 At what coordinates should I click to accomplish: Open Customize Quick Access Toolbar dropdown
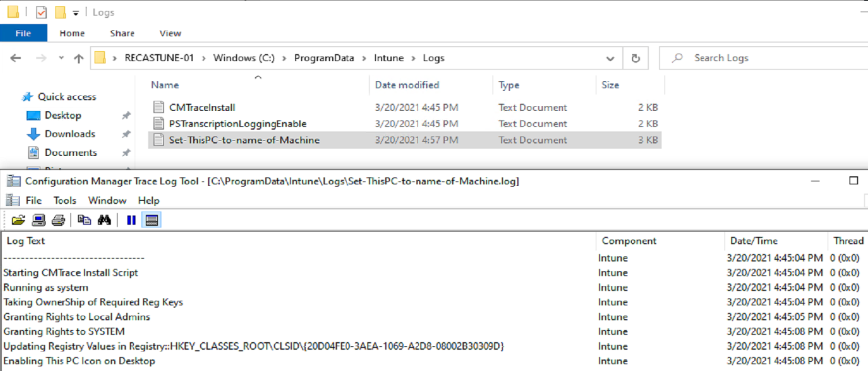(76, 13)
